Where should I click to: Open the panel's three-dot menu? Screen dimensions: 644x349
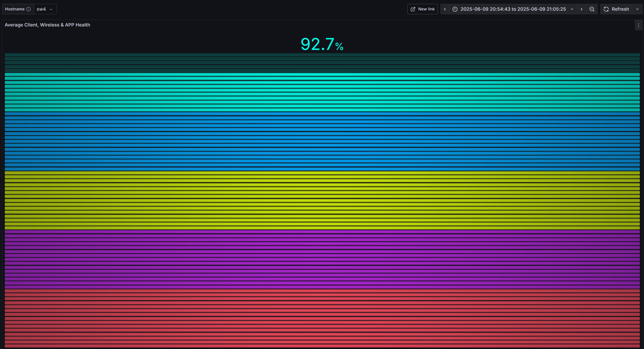(x=638, y=25)
